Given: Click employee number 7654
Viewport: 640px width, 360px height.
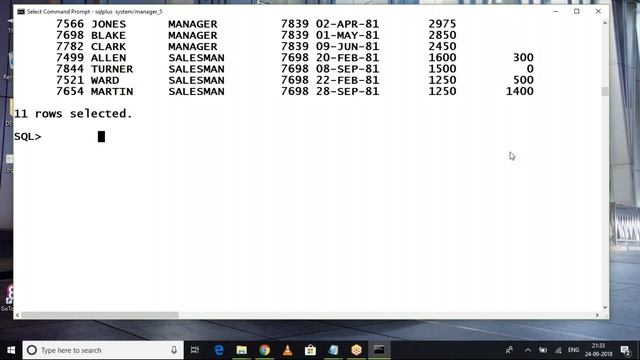Looking at the screenshot, I should pyautogui.click(x=70, y=91).
